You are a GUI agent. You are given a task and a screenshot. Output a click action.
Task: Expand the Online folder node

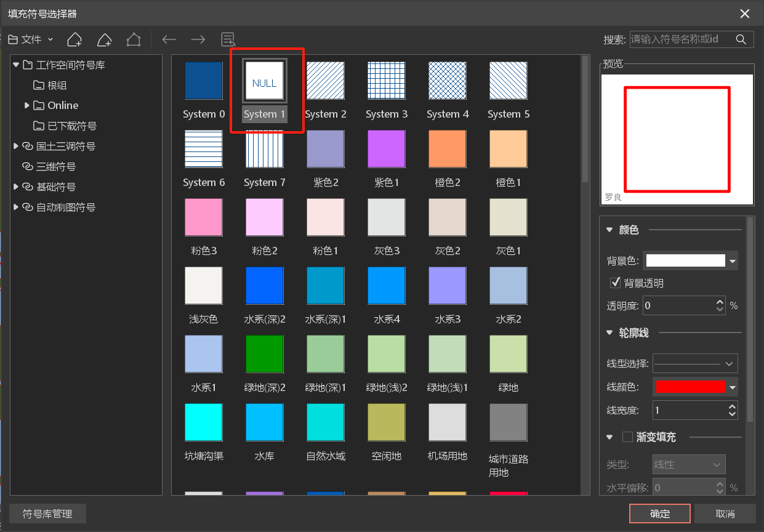pos(27,105)
